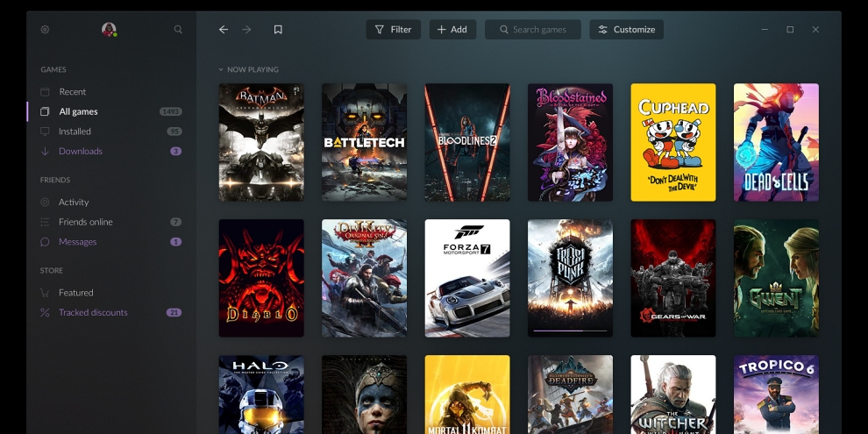
Task: Click the Messages chat bubble icon
Action: point(45,242)
